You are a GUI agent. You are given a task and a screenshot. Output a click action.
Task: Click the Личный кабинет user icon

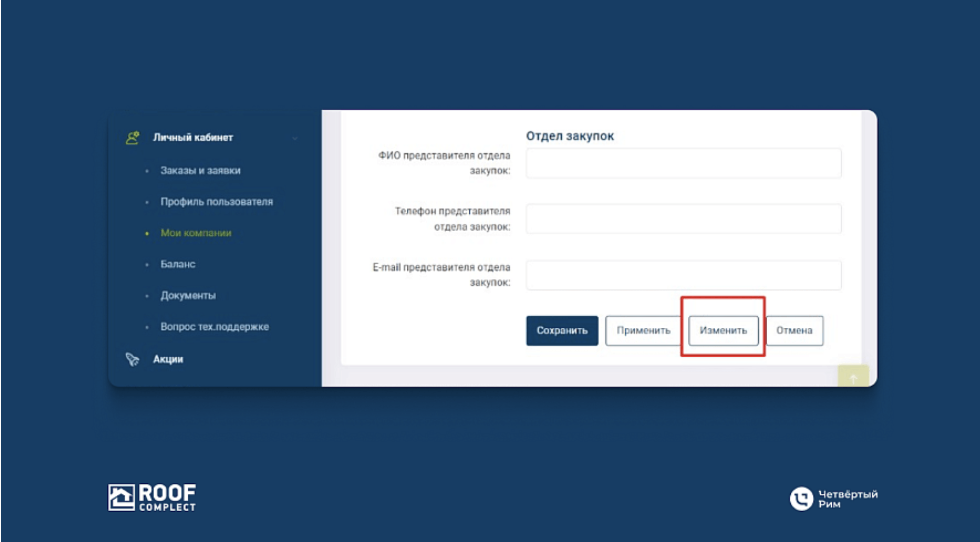point(132,138)
